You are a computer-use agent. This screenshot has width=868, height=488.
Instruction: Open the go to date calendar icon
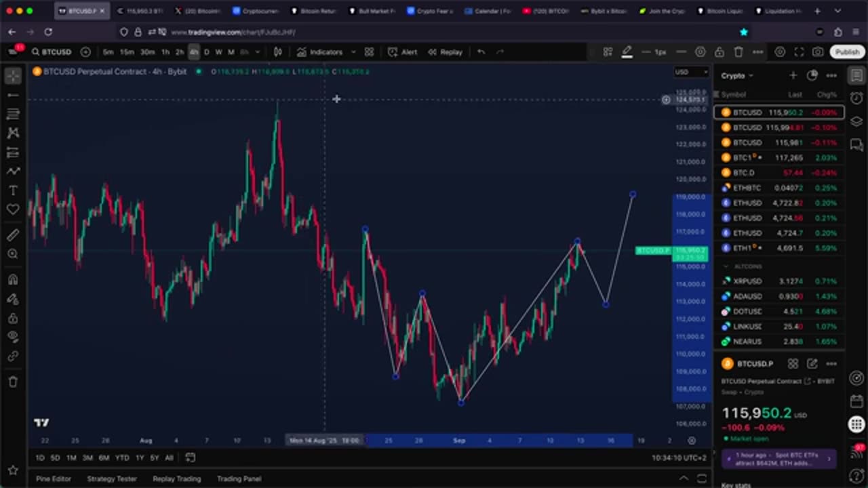[191, 457]
